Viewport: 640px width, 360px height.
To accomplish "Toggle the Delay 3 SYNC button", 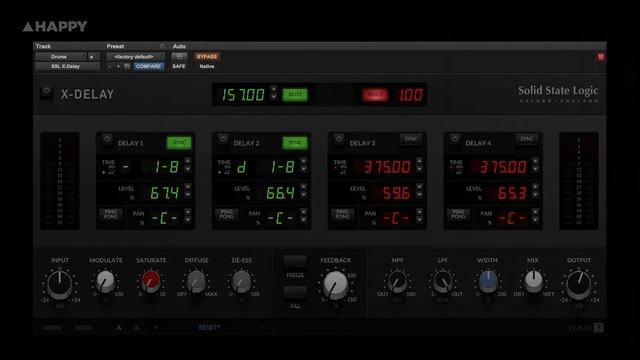I will click(411, 139).
